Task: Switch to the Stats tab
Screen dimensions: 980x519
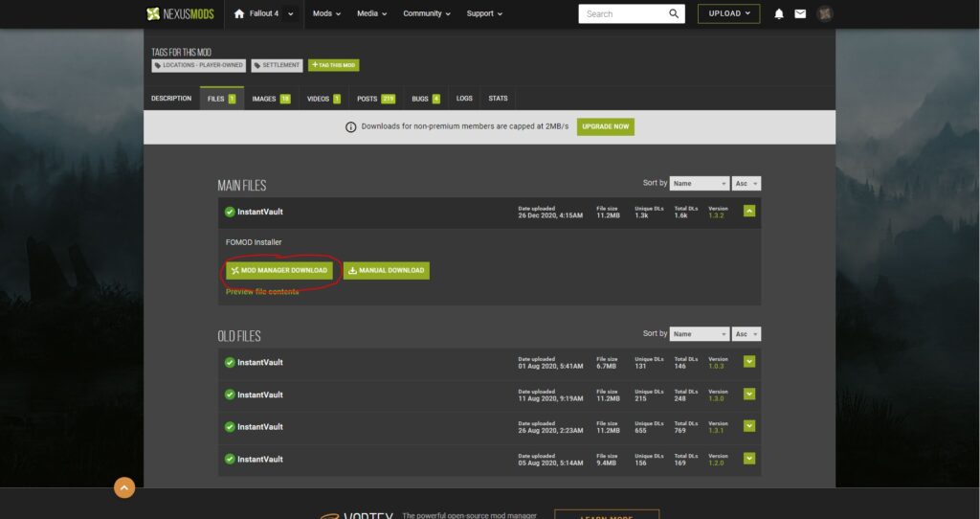Action: click(x=498, y=99)
